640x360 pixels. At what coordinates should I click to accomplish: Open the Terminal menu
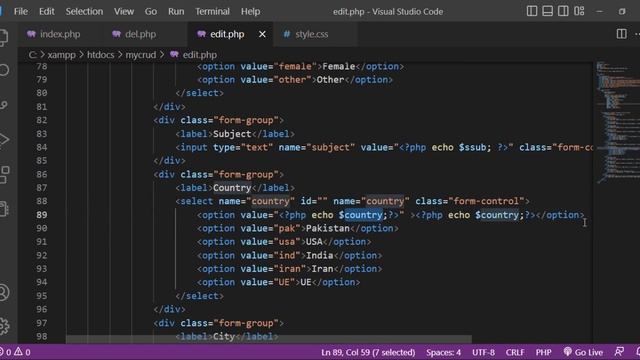212,11
